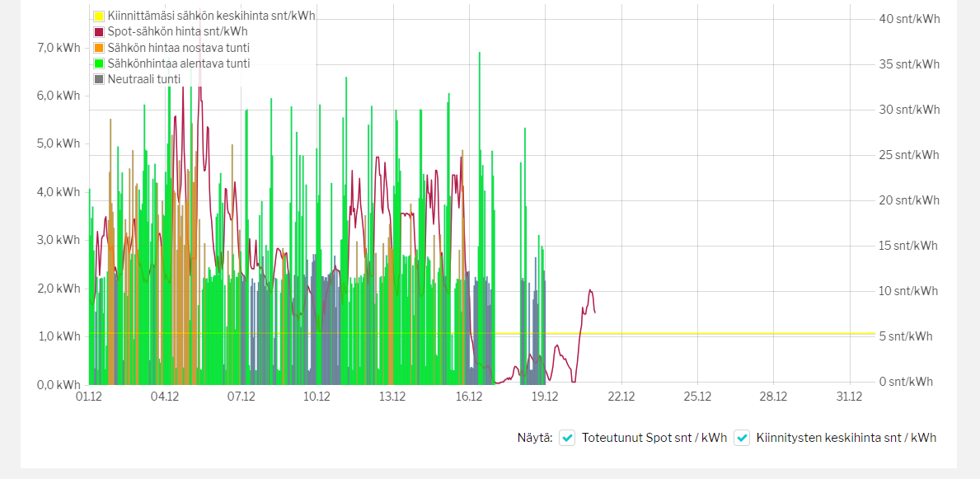This screenshot has width=980, height=479.
Task: Click the Sähkön hintaa nostava tunti legend text
Action: [176, 48]
